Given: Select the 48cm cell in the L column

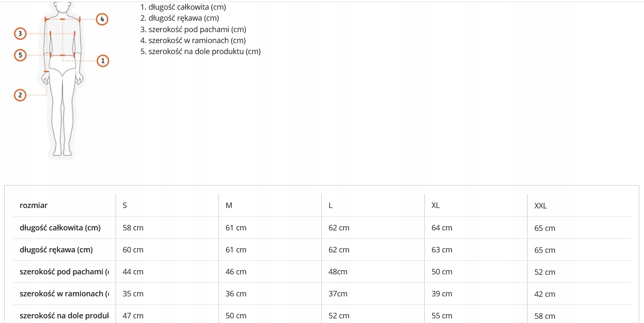Looking at the screenshot, I should pos(338,272).
